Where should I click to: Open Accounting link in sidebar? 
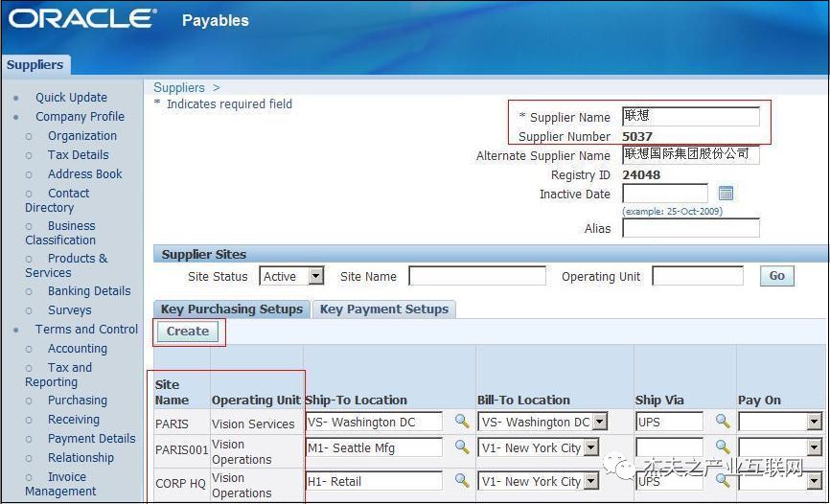coord(78,349)
